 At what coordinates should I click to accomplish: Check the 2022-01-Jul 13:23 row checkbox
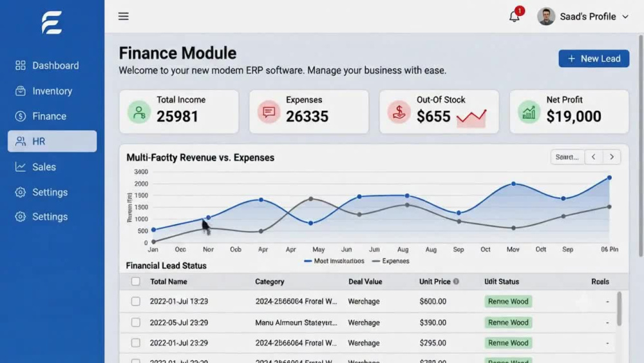[135, 301]
